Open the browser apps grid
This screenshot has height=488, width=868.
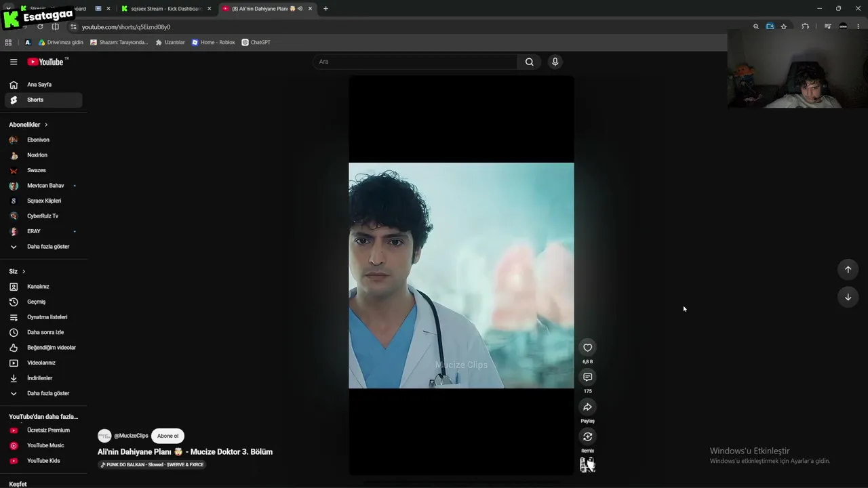tap(8, 42)
